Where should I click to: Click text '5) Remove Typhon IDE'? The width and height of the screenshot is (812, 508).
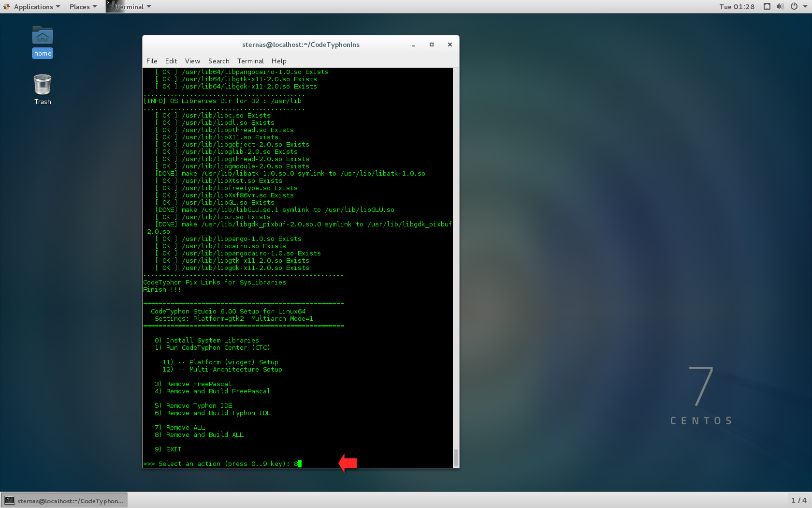pos(193,405)
